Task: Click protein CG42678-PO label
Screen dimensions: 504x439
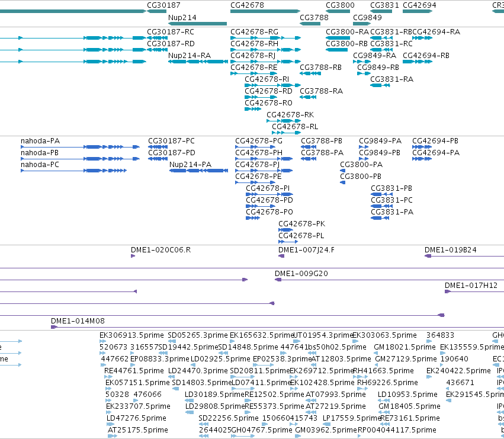Action: [269, 212]
